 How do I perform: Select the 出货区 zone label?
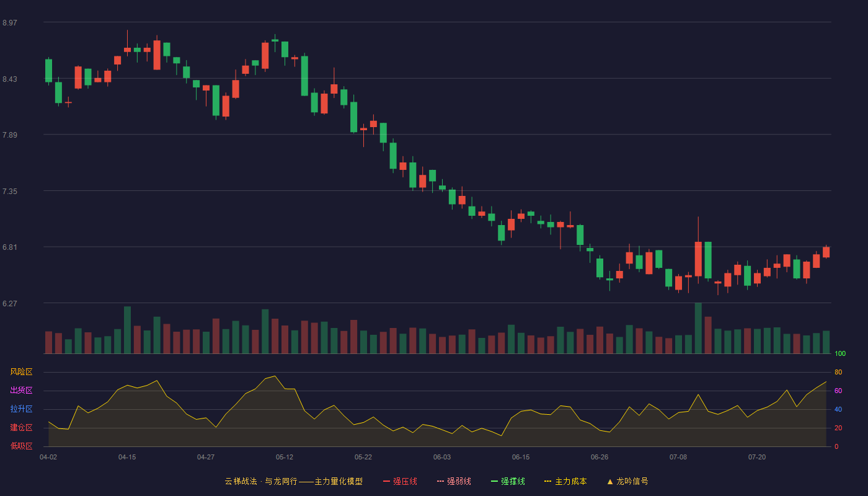[21, 391]
